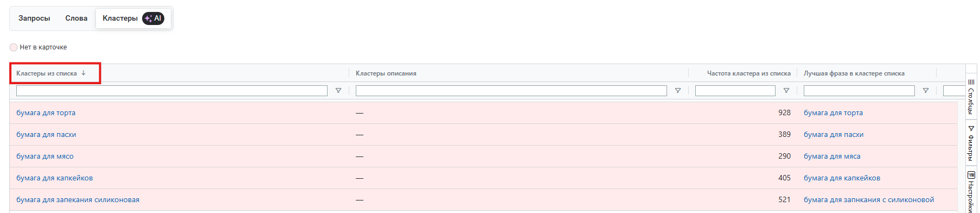The width and height of the screenshot is (980, 213).
Task: Sort by Кластеры описания column header
Action: pos(386,73)
